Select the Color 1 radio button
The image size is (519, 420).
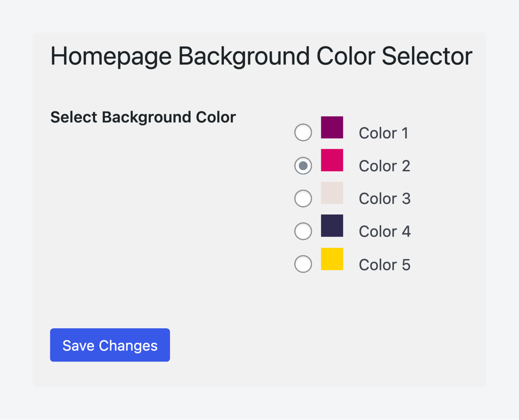[x=303, y=132]
